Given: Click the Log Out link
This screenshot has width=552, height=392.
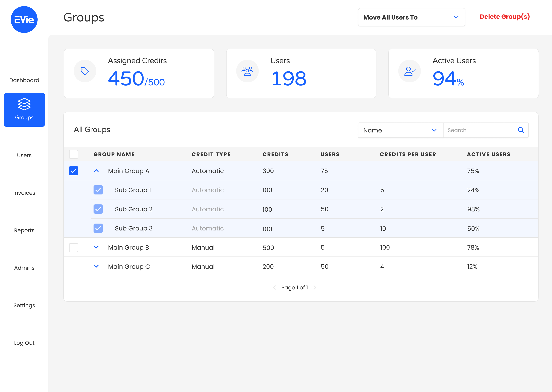Looking at the screenshot, I should coord(24,343).
